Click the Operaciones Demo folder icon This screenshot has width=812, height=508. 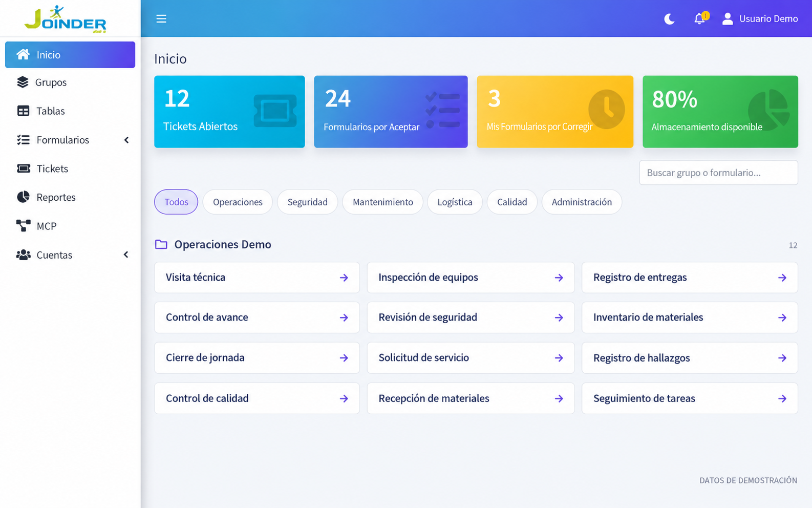[x=161, y=244]
